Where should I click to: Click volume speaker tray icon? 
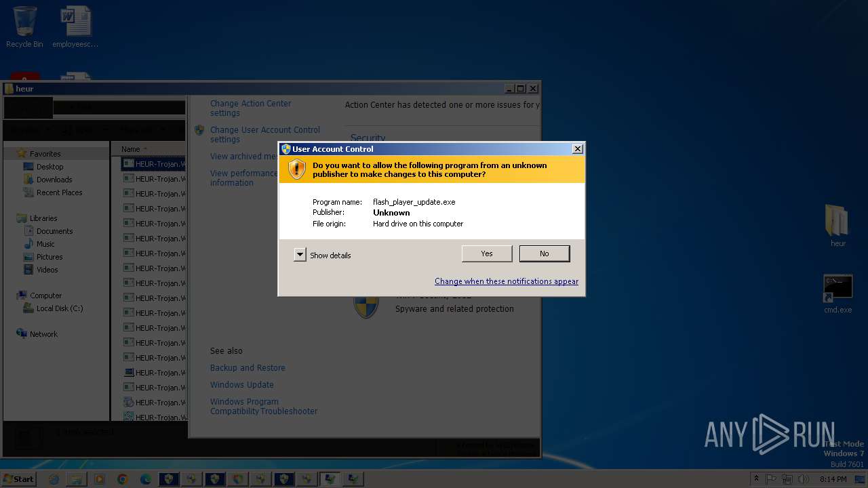coord(804,479)
